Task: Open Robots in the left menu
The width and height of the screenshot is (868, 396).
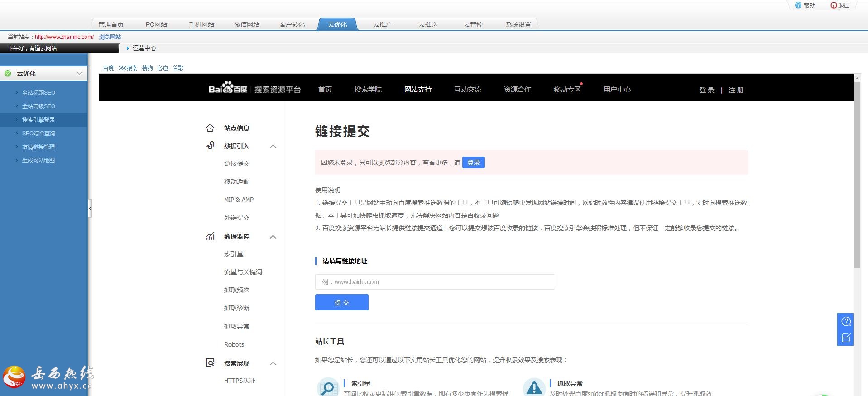Action: [x=234, y=344]
